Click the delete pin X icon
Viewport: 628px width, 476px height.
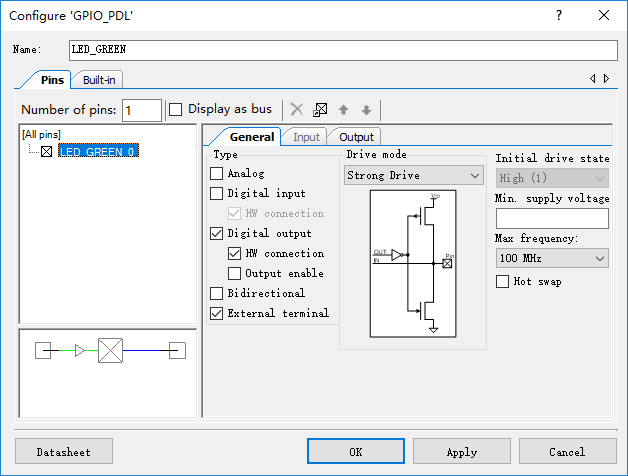[296, 109]
